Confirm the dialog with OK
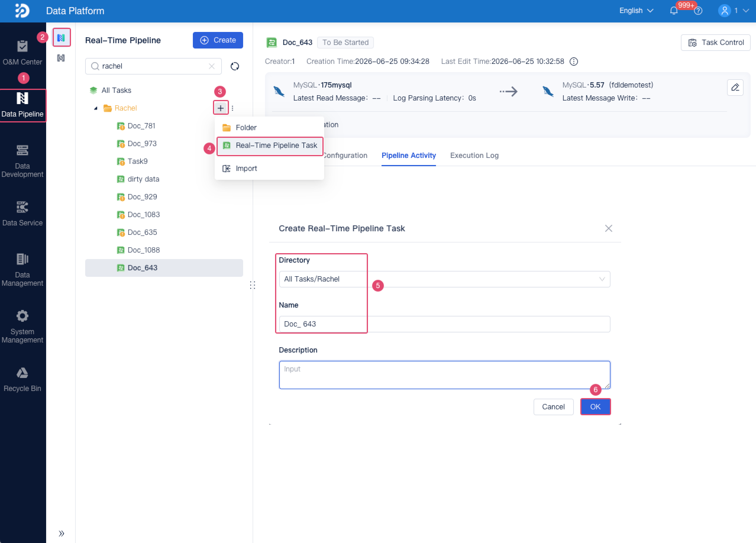 coord(595,407)
